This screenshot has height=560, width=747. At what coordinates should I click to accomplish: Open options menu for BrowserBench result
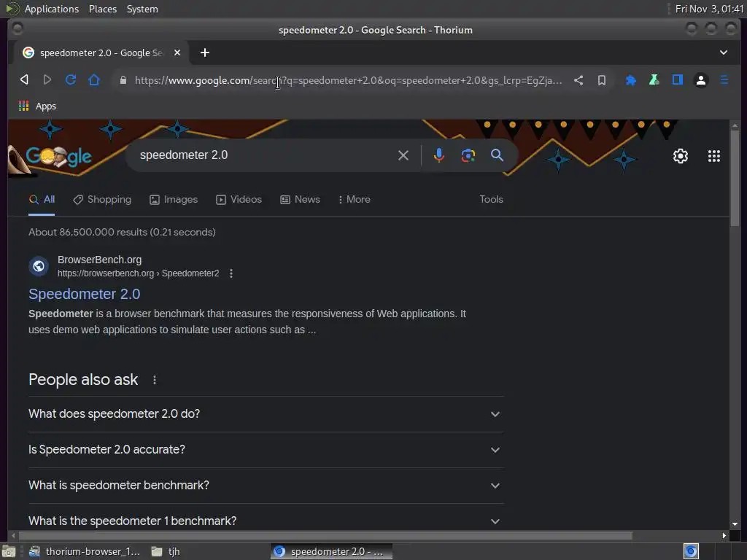coord(231,273)
